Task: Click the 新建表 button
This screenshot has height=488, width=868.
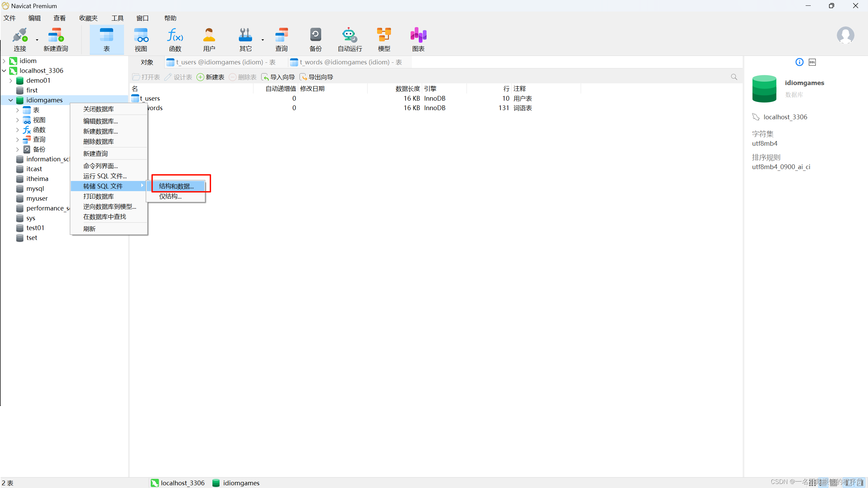Action: coord(210,77)
